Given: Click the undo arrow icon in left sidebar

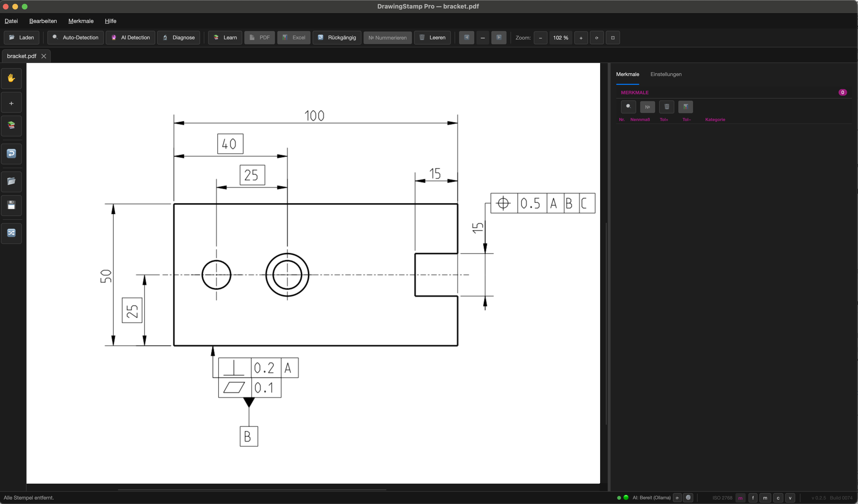Looking at the screenshot, I should [x=11, y=154].
